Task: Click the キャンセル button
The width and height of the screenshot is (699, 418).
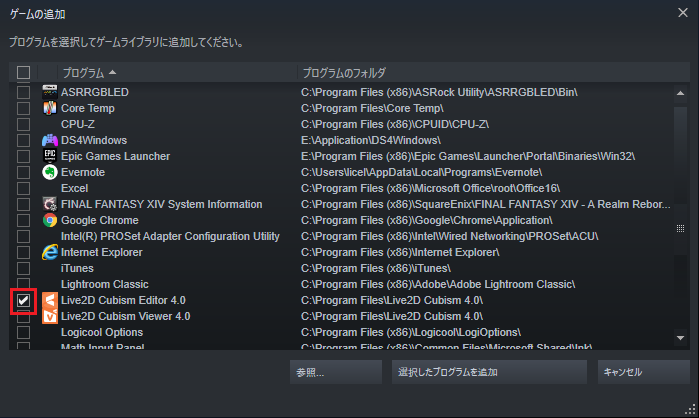Action: [x=644, y=372]
